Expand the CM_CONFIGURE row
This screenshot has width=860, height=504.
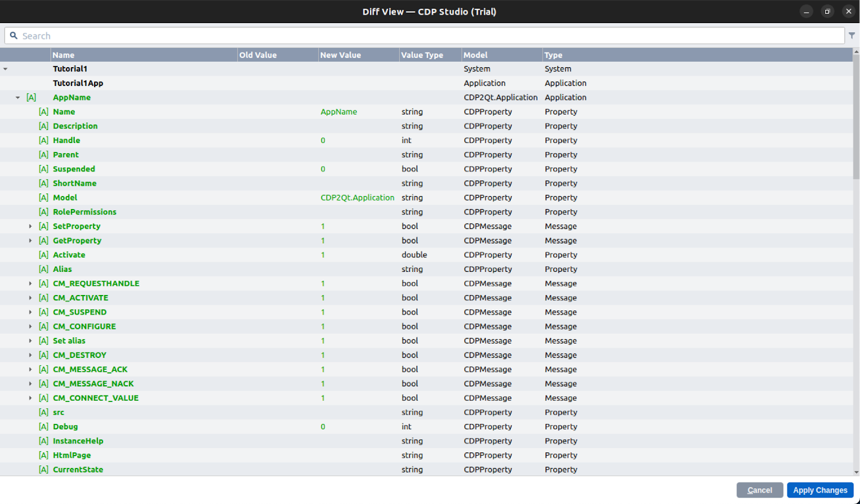30,327
